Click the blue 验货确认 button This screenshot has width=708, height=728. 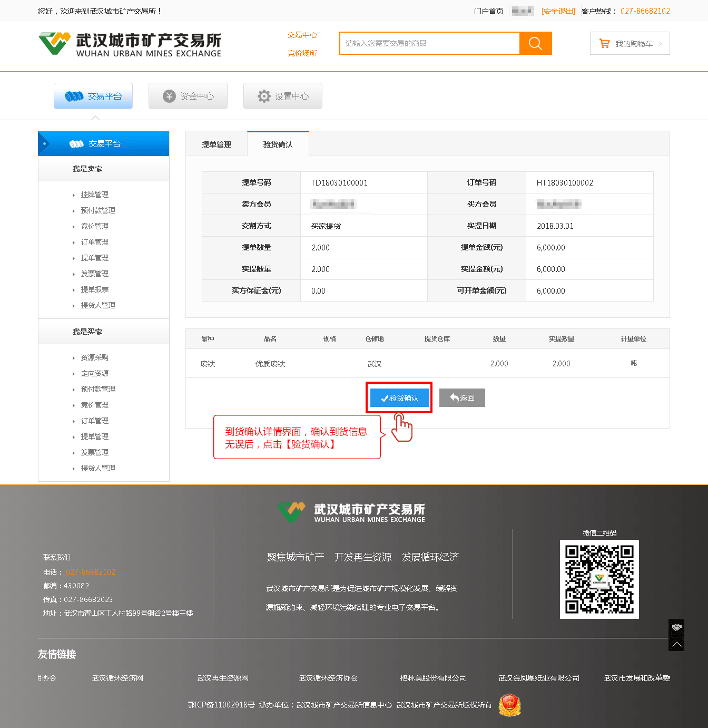(x=399, y=398)
